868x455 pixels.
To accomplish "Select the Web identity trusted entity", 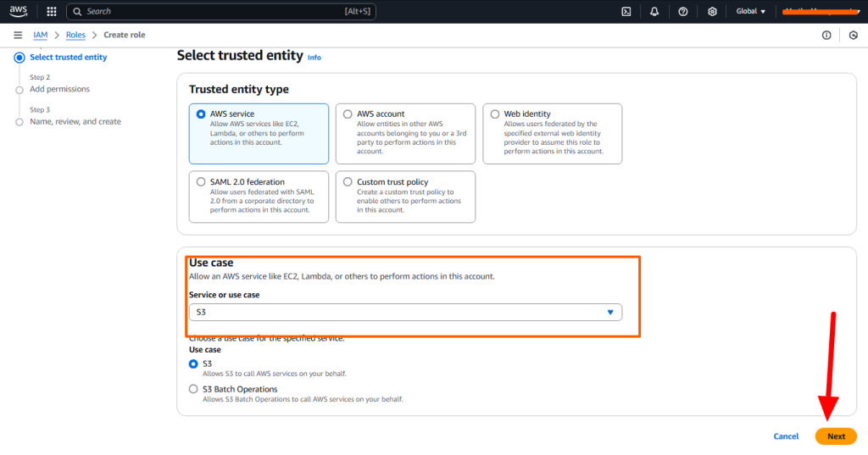I will click(553, 133).
